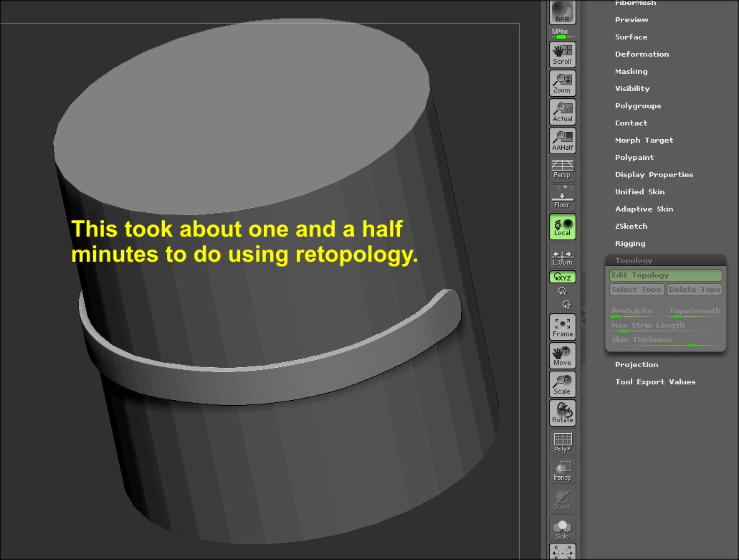Viewport: 739px width, 560px height.
Task: Select the Zoom canvas tool
Action: click(562, 83)
